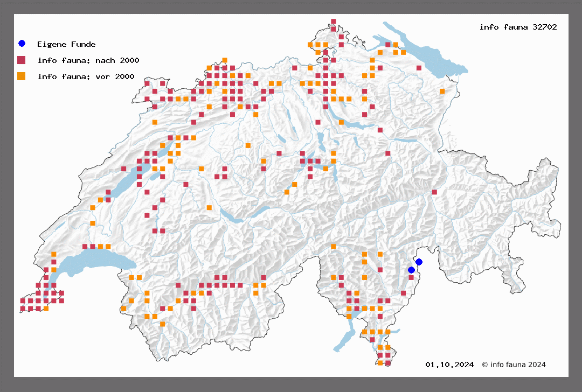Image resolution: width=582 pixels, height=392 pixels.
Task: Click the 'info fauna: vor 2000' legend text
Action: 86,76
